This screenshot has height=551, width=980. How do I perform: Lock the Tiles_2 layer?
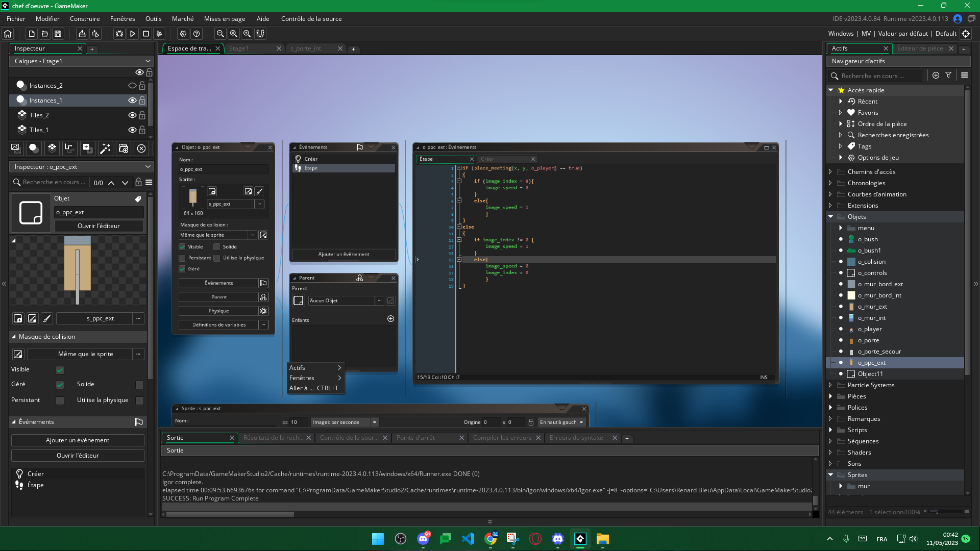click(141, 115)
